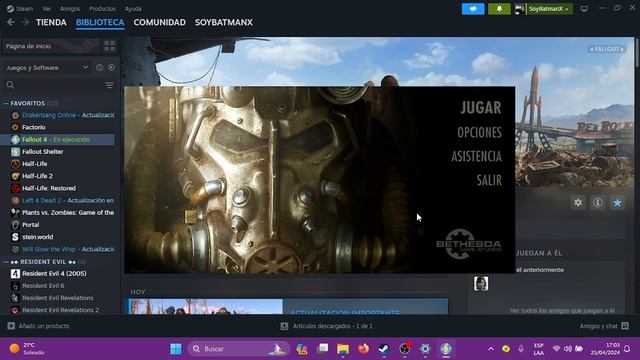
Task: Click the taskbar Buscar search box
Action: click(239, 349)
